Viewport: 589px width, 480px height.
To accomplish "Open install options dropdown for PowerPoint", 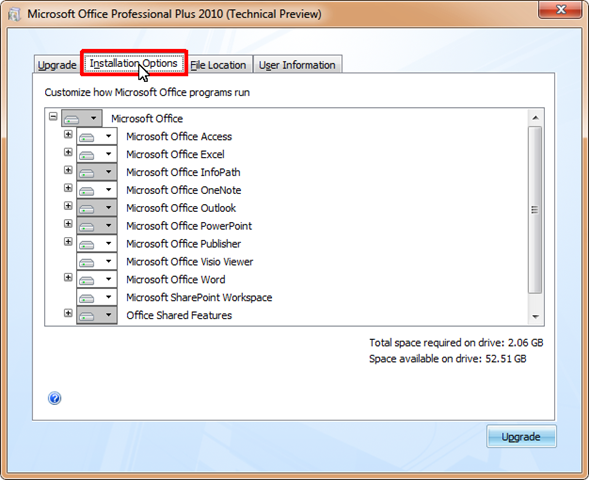I will pos(97,226).
